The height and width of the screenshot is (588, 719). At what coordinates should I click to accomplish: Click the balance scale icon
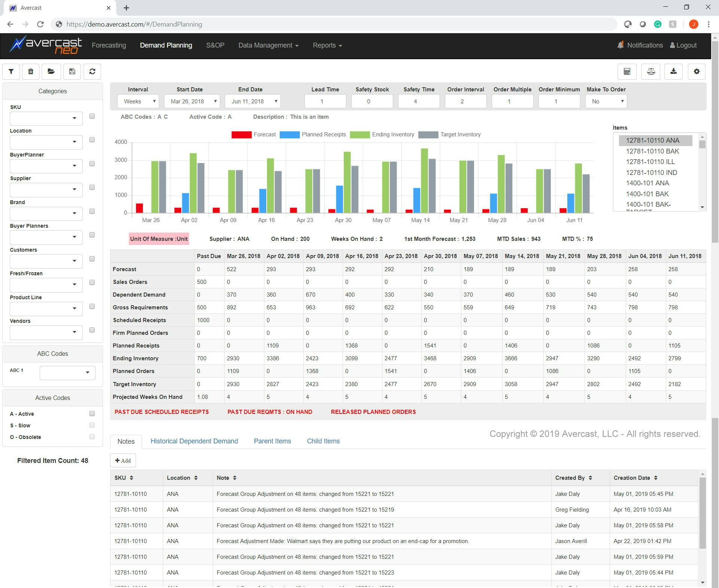[651, 72]
